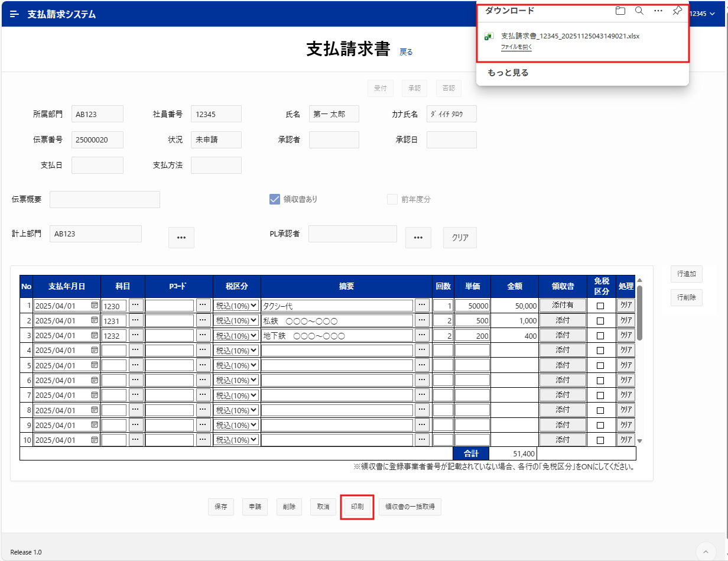Click the 印刷 button

click(x=357, y=507)
